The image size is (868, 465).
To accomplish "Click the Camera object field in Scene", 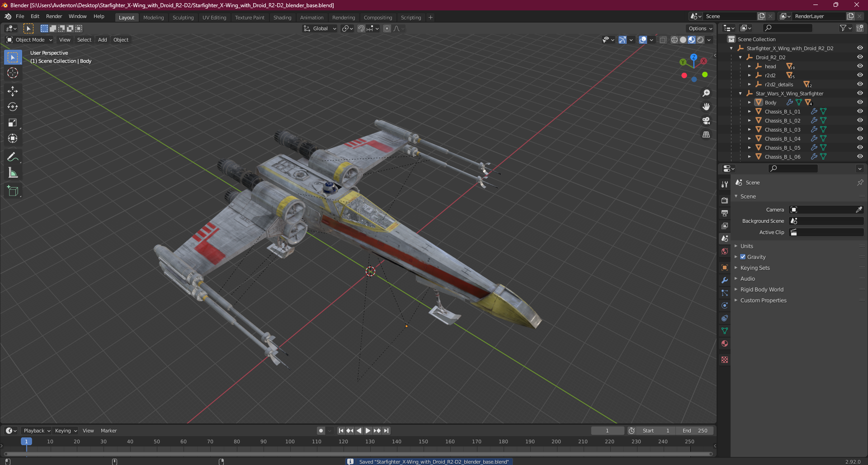I will click(x=826, y=210).
